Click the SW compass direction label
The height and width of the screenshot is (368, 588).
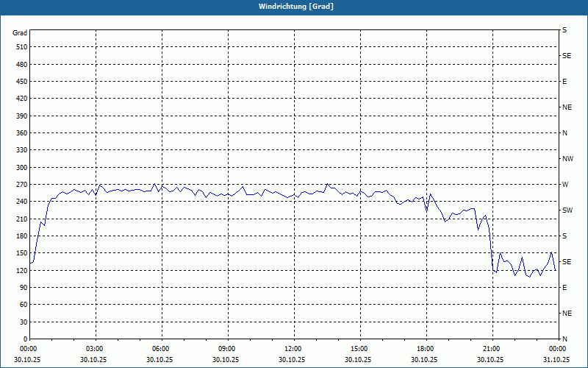pos(567,210)
